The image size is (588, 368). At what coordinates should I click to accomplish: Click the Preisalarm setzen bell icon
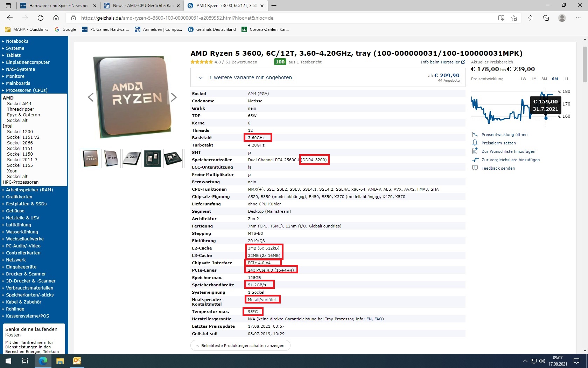475,143
